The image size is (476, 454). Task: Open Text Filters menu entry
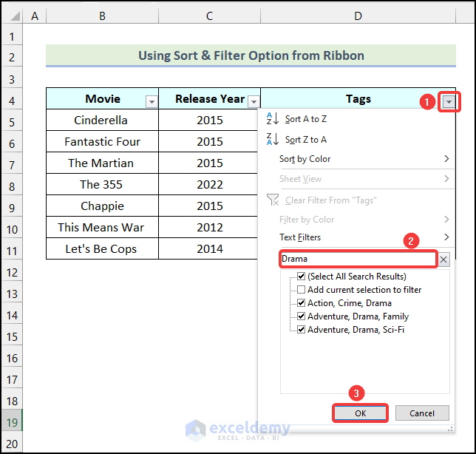click(356, 237)
